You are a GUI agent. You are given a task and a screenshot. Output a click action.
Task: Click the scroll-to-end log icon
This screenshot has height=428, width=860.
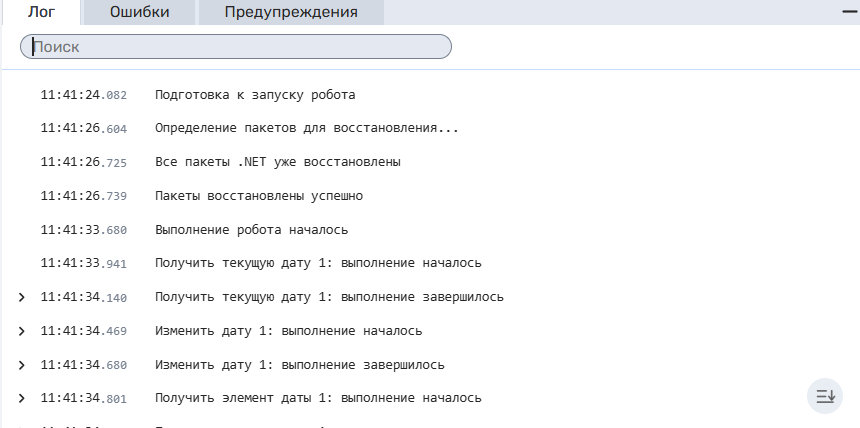[x=825, y=397]
